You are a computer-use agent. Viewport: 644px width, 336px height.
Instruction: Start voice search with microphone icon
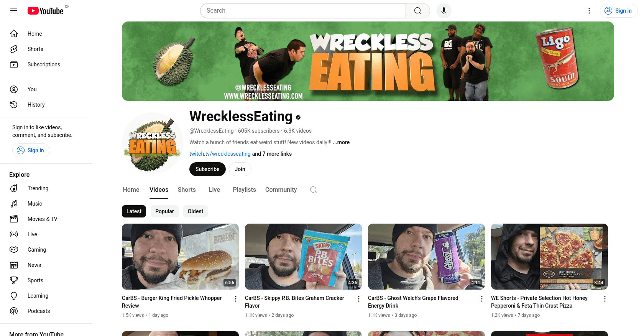[x=444, y=11]
